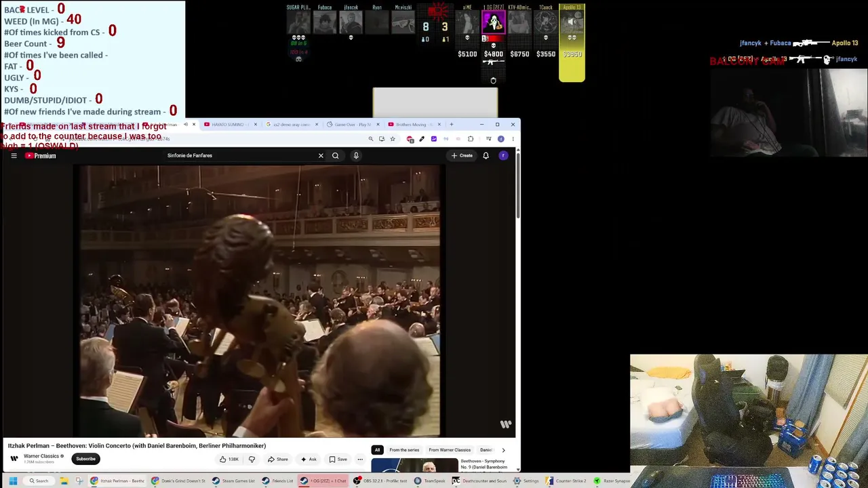Open File Explorer from the taskbar
The width and height of the screenshot is (868, 488).
pos(64,481)
